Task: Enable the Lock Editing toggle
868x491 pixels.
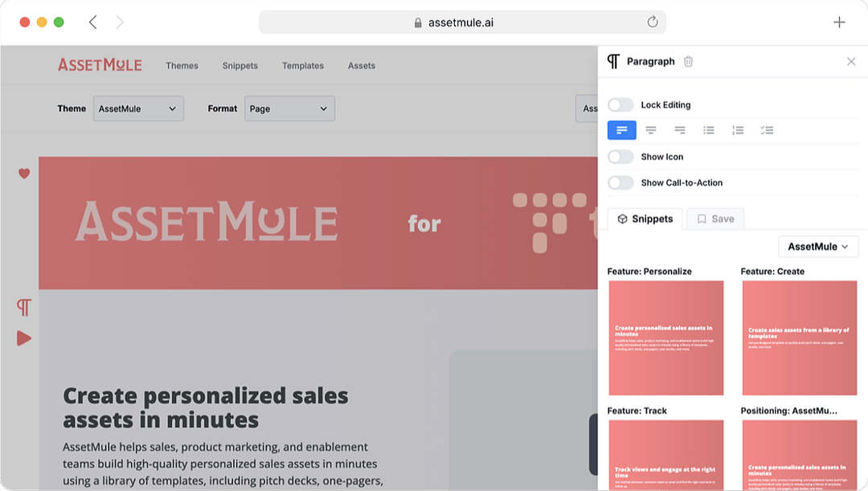Action: pos(620,104)
